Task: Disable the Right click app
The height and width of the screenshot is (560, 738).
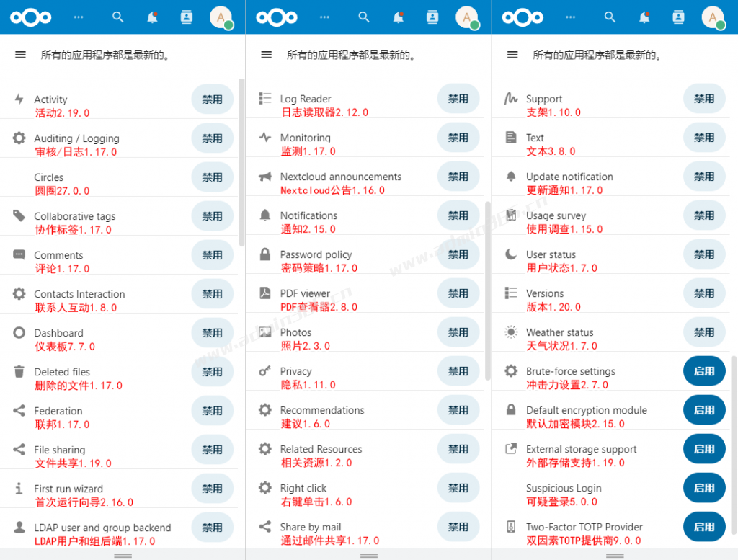Action: pos(458,488)
